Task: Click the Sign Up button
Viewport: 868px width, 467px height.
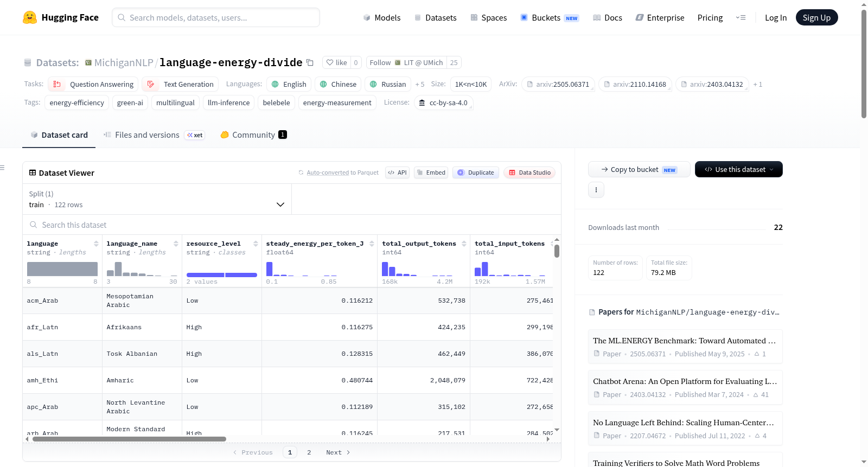Action: [816, 17]
